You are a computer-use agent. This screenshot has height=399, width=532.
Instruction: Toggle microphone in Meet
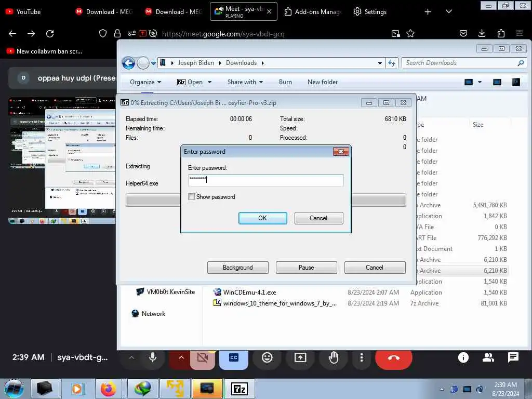coord(153,357)
